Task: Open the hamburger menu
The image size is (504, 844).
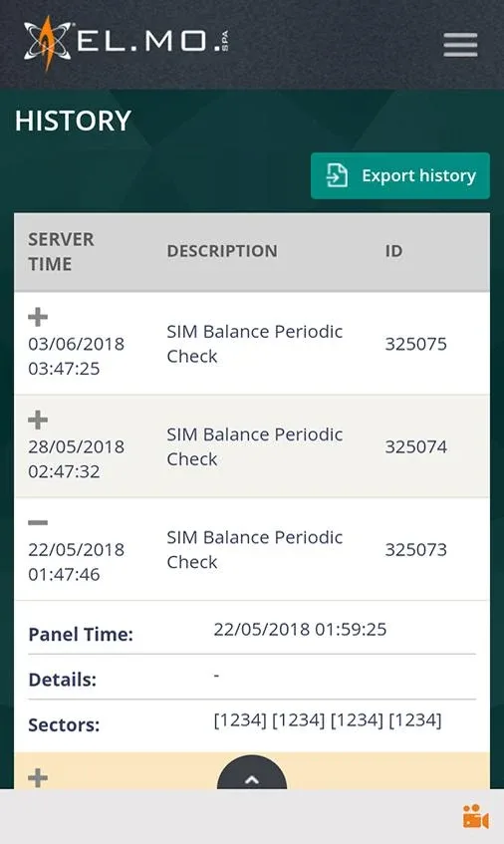Action: coord(460,44)
